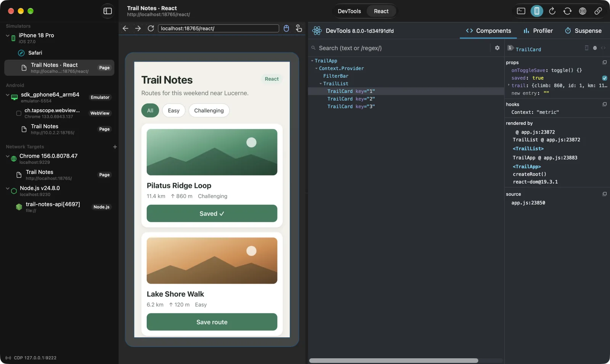Screen dimensions: 610x364
Task: Add a network target with plus
Action: (115, 147)
